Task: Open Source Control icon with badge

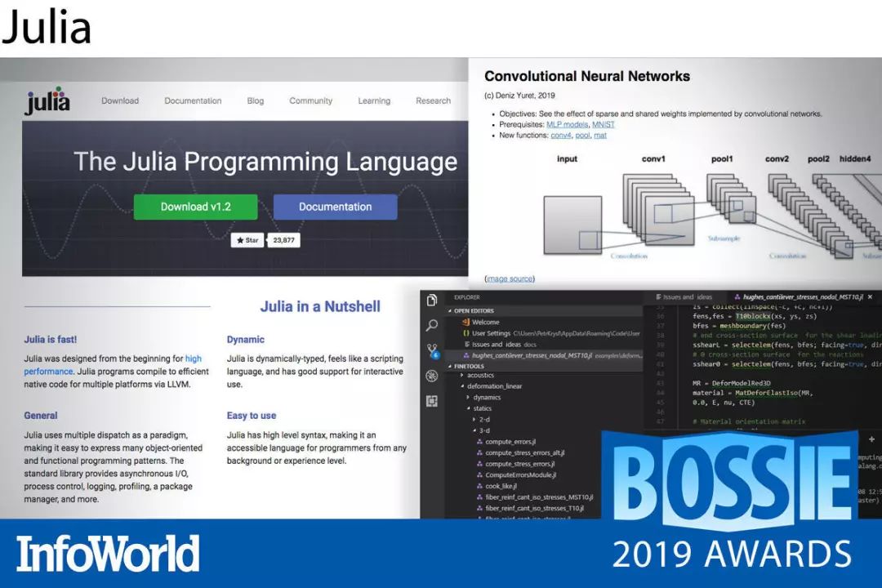Action: click(x=432, y=351)
